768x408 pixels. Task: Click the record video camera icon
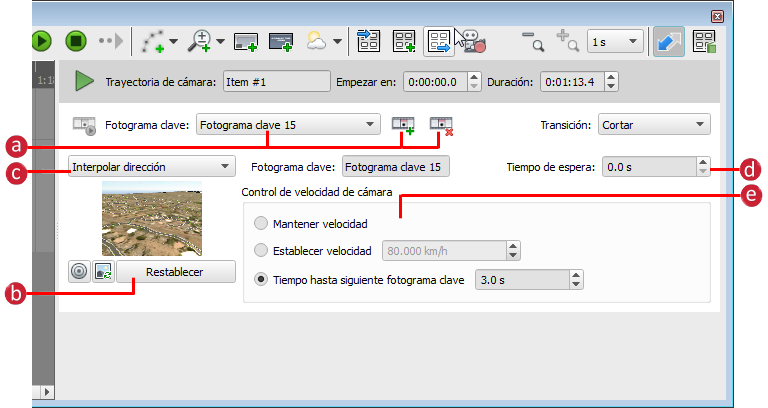(x=474, y=42)
